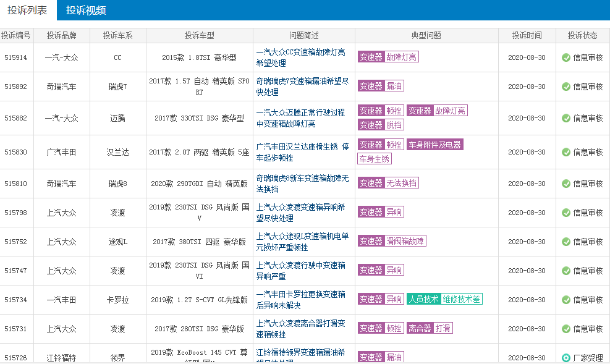610x364 pixels.
Task: Click the 滑阀箱故障 tag
Action: 405,241
